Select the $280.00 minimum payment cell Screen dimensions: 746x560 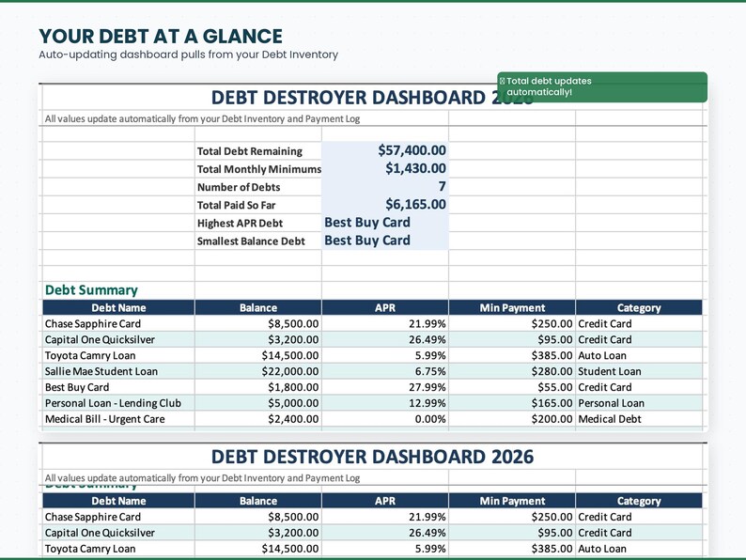point(512,371)
